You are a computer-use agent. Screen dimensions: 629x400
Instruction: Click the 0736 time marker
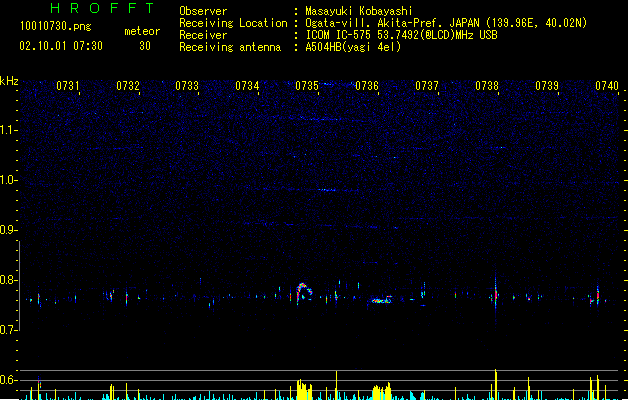pyautogui.click(x=367, y=86)
